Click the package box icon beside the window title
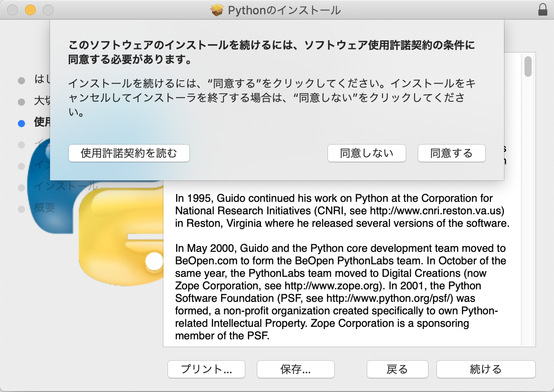This screenshot has height=392, width=554. 217,10
